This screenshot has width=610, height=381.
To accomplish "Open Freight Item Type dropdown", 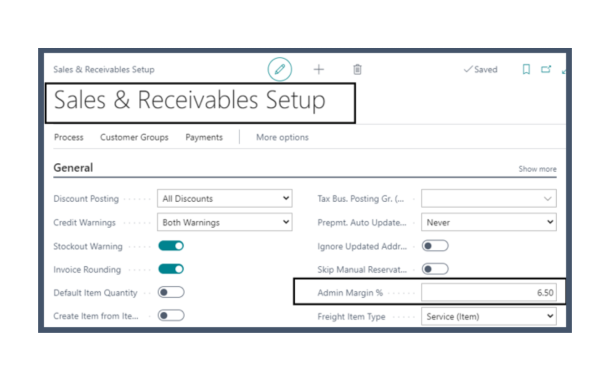I will (x=489, y=316).
